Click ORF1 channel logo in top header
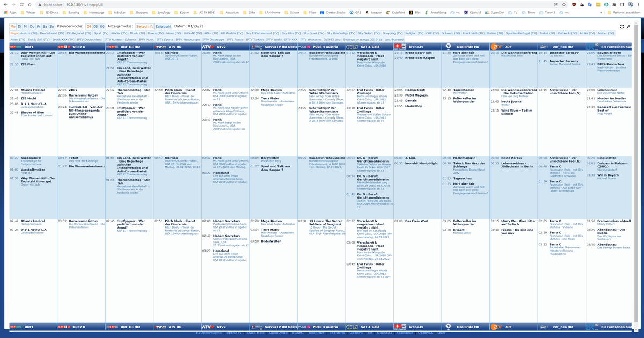Viewport: 644px width, 338px height. 15,47
